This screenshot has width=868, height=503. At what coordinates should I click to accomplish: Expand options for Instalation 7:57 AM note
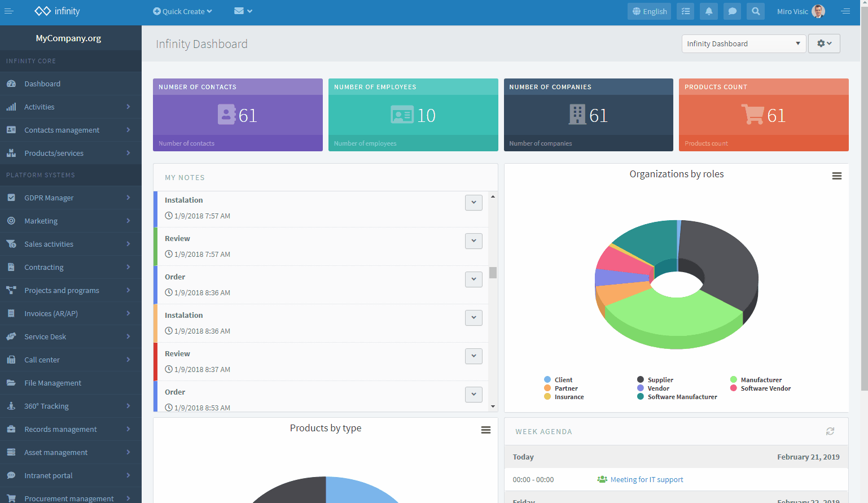click(x=474, y=203)
